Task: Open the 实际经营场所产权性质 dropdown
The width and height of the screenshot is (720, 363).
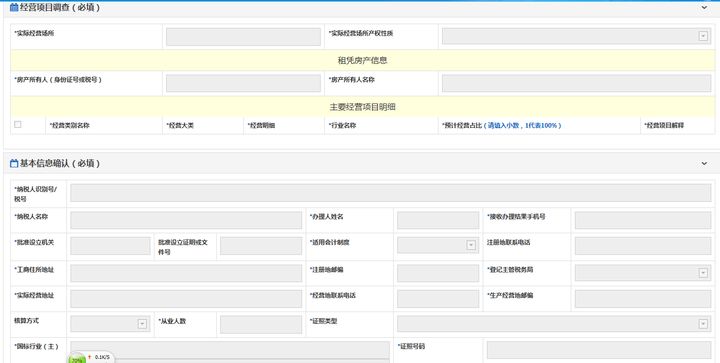Action: [x=576, y=36]
